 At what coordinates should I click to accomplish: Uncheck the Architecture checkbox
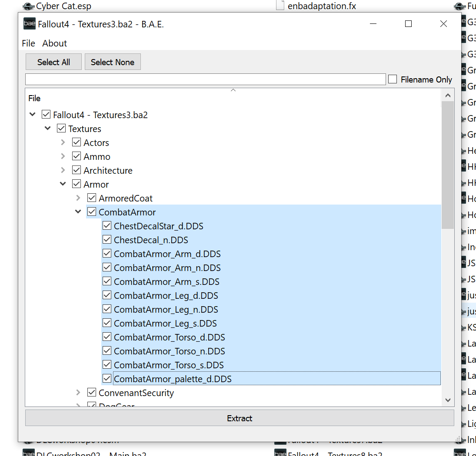(76, 170)
